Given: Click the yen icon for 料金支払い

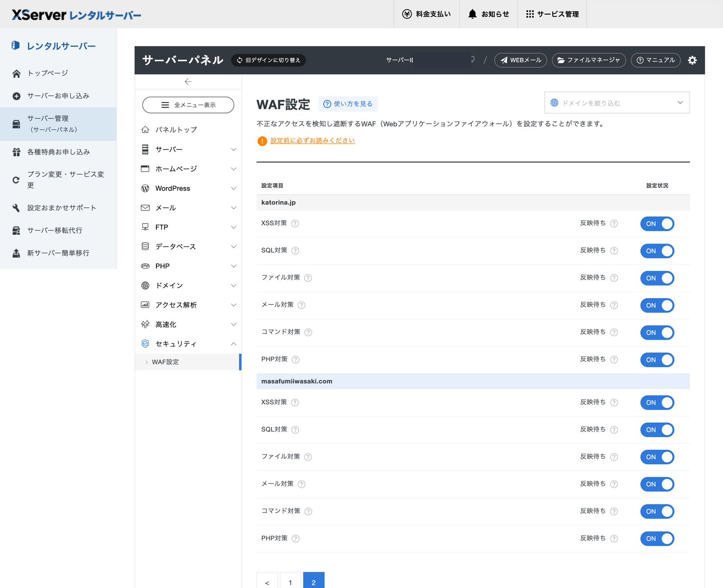Looking at the screenshot, I should [407, 14].
